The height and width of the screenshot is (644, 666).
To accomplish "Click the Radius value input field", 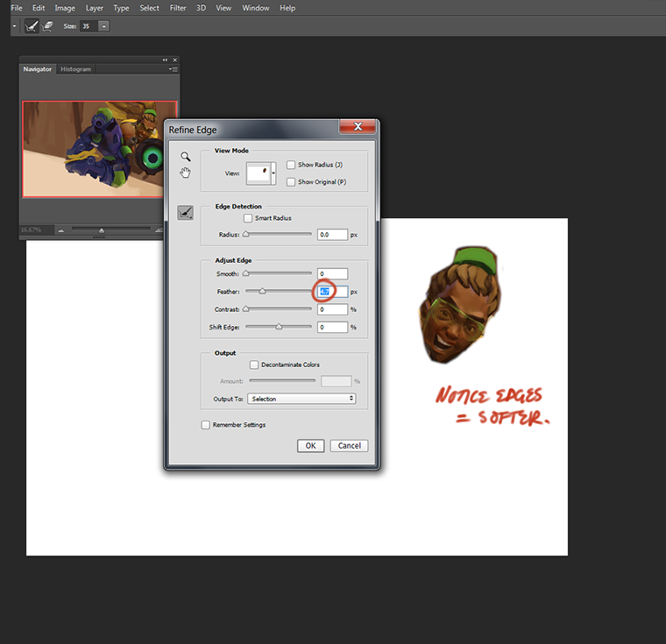I will coord(333,235).
